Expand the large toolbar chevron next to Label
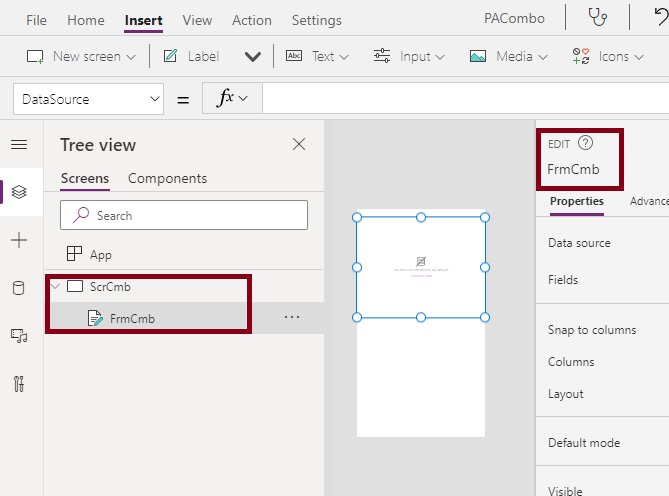 [x=253, y=57]
